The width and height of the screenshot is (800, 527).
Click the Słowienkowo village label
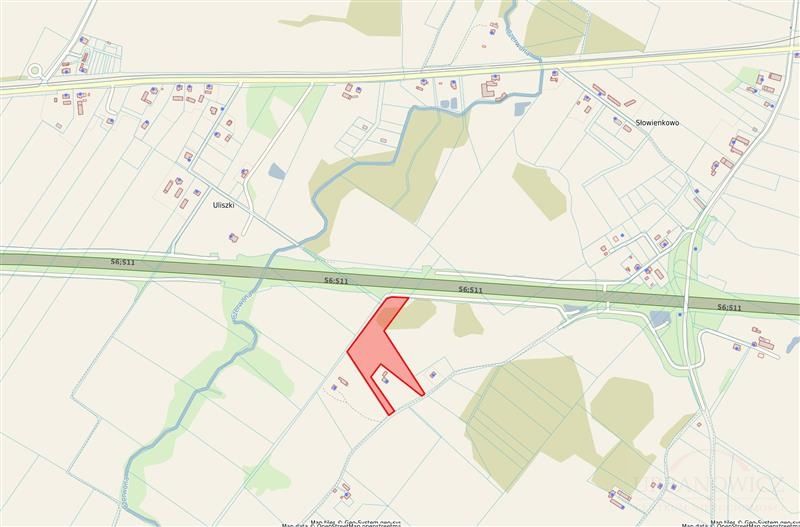point(657,123)
